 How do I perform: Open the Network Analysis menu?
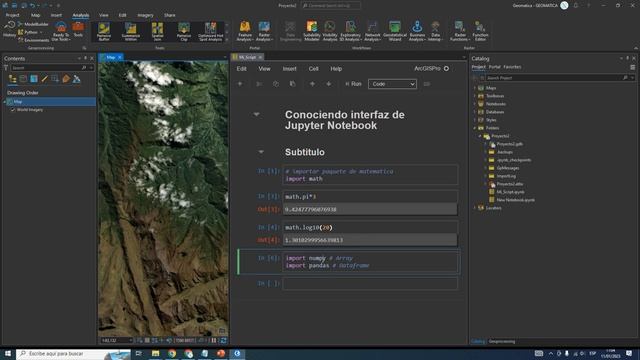point(372,31)
